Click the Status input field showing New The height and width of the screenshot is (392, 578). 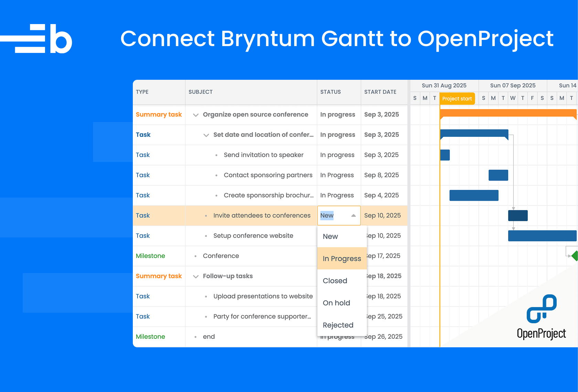(332, 216)
